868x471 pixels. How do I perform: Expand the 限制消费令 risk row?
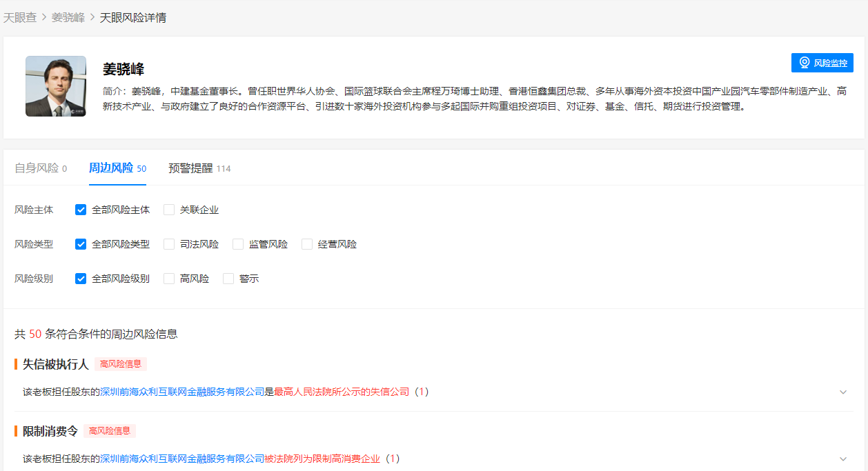coord(843,459)
